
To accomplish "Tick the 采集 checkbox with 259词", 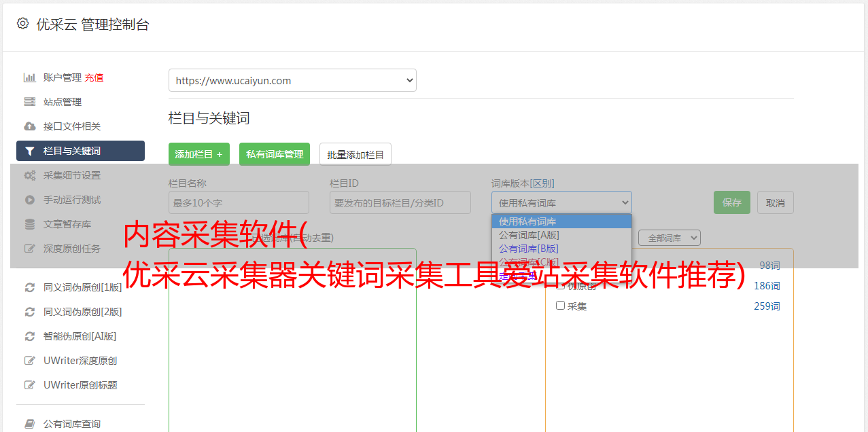I will click(561, 306).
